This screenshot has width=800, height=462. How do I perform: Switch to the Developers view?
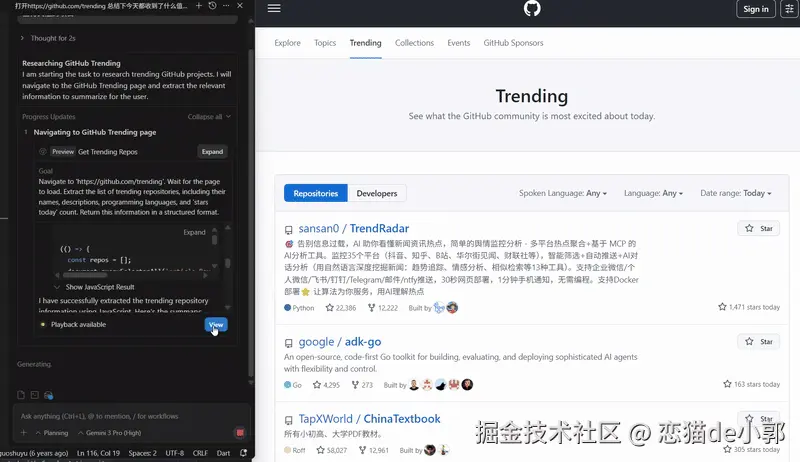coord(377,193)
